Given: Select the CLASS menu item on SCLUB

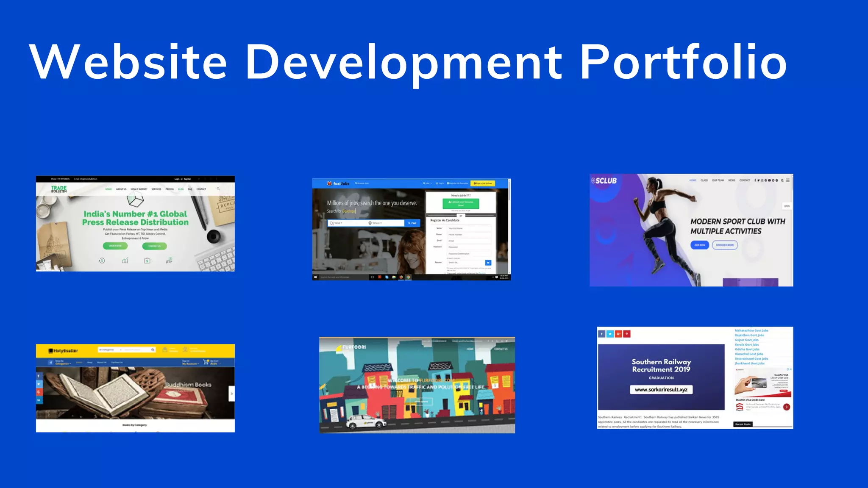Looking at the screenshot, I should (x=704, y=180).
